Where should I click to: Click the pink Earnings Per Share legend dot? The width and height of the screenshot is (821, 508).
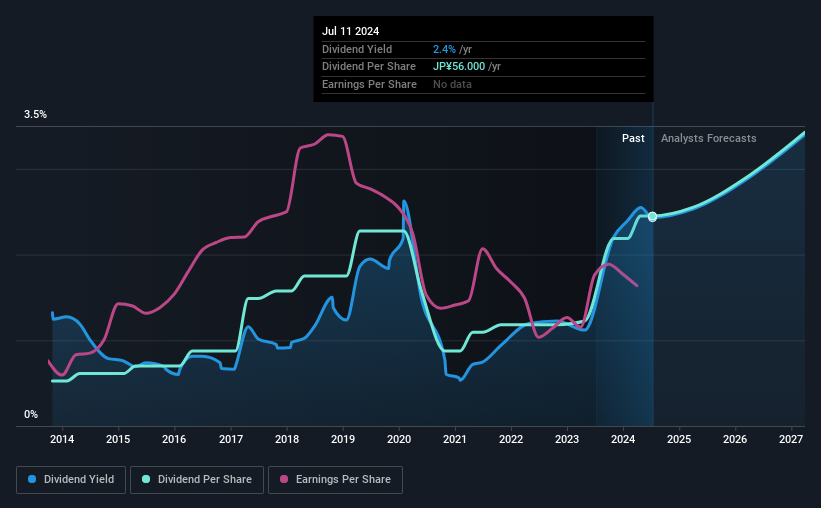284,479
